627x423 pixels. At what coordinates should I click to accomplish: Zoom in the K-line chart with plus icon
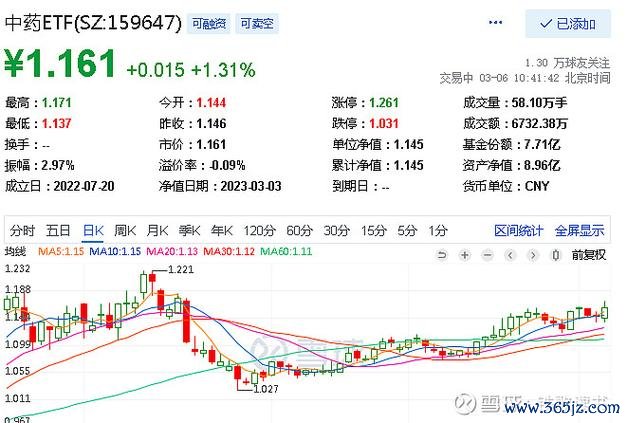click(465, 255)
